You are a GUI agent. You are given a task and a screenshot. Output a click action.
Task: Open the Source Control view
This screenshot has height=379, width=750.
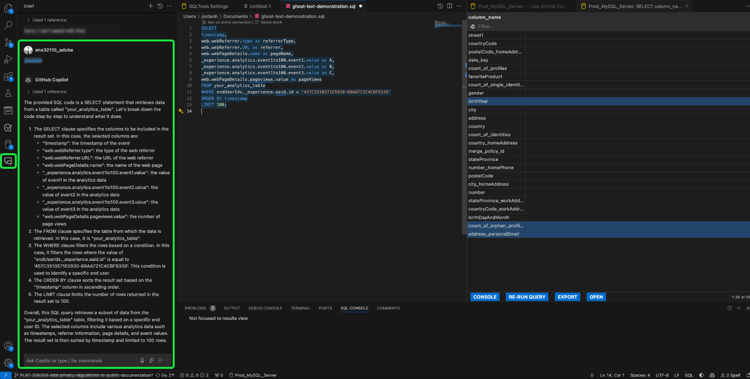8,42
